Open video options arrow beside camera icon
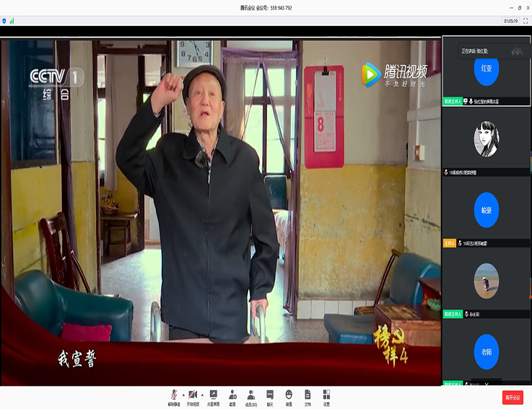 (203, 395)
